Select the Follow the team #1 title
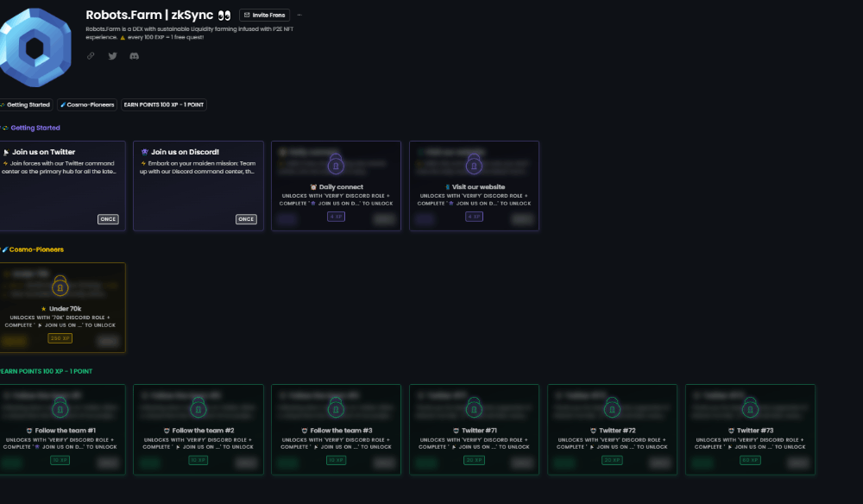The height and width of the screenshot is (504, 863). pos(65,431)
